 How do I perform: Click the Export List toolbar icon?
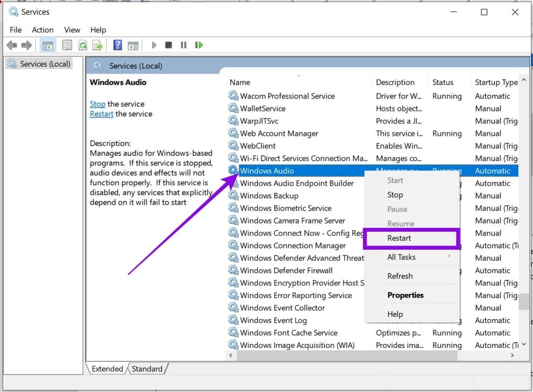coord(98,45)
